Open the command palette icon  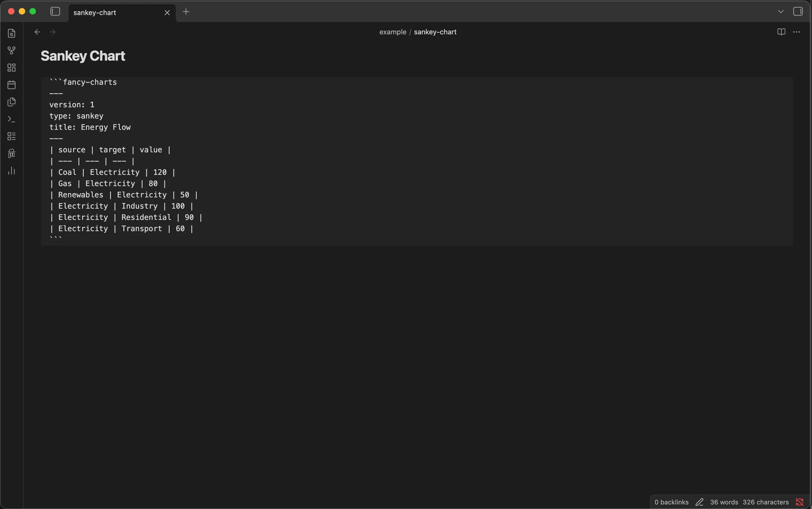coord(11,119)
